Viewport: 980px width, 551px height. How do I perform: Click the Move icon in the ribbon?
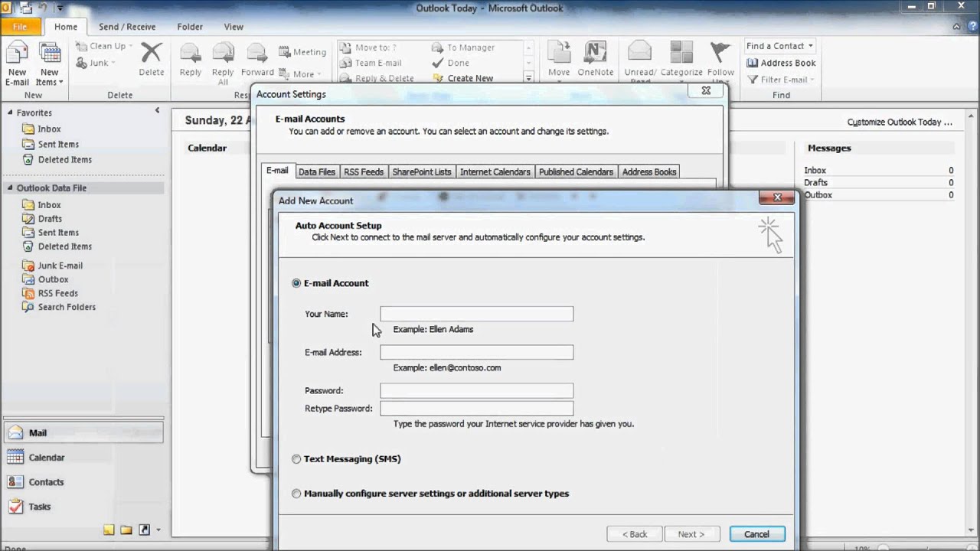click(x=559, y=59)
